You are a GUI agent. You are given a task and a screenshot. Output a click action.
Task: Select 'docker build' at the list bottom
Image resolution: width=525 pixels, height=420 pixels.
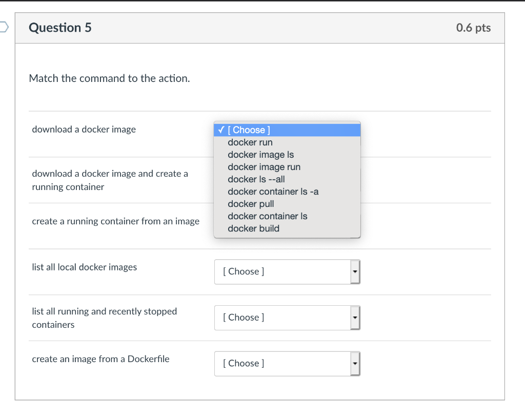tap(287, 229)
